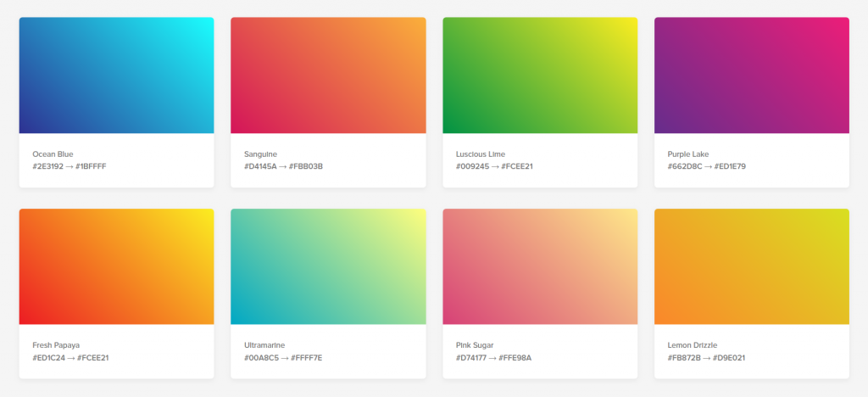This screenshot has width=868, height=397.
Task: Pick the Fresh Papaya gradient swatch
Action: click(116, 266)
